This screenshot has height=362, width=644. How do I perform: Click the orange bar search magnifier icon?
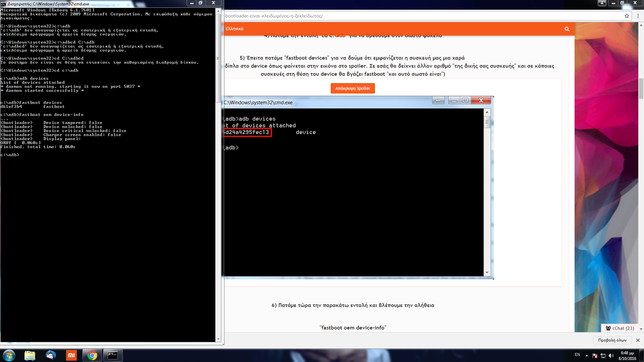tap(567, 29)
